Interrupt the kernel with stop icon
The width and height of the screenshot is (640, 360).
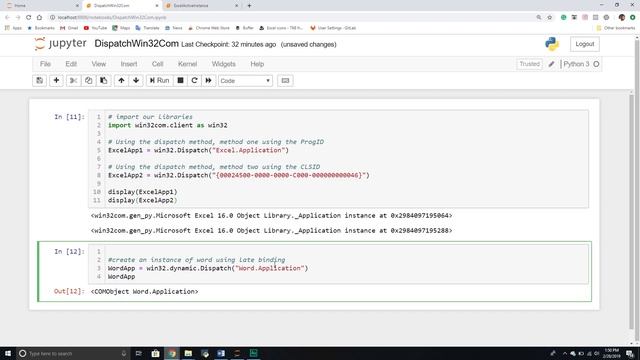point(180,80)
